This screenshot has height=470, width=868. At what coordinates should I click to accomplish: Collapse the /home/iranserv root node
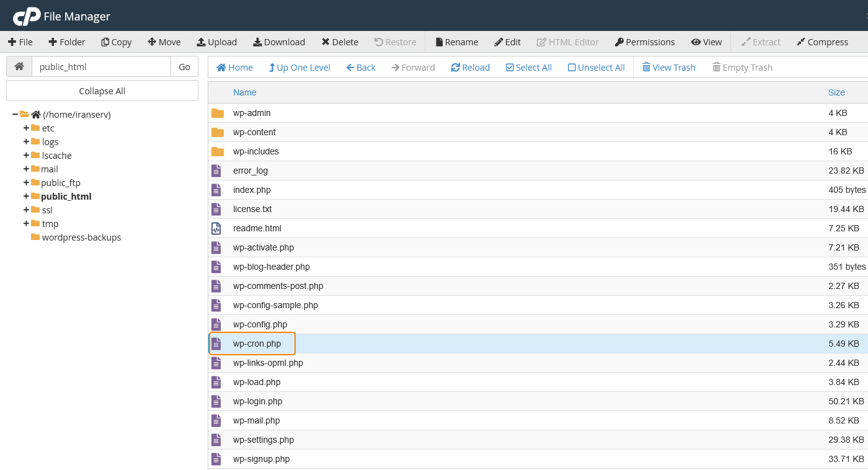pos(15,115)
